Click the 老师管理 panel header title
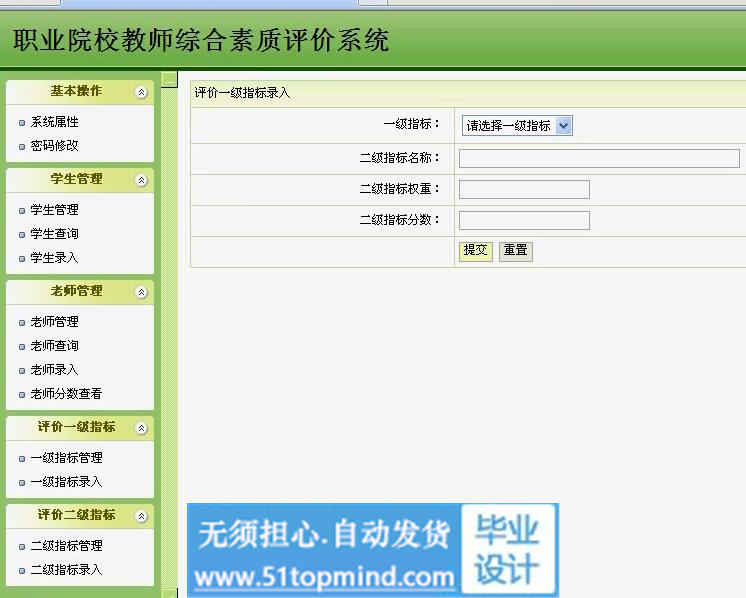This screenshot has height=598, width=746. (x=76, y=291)
